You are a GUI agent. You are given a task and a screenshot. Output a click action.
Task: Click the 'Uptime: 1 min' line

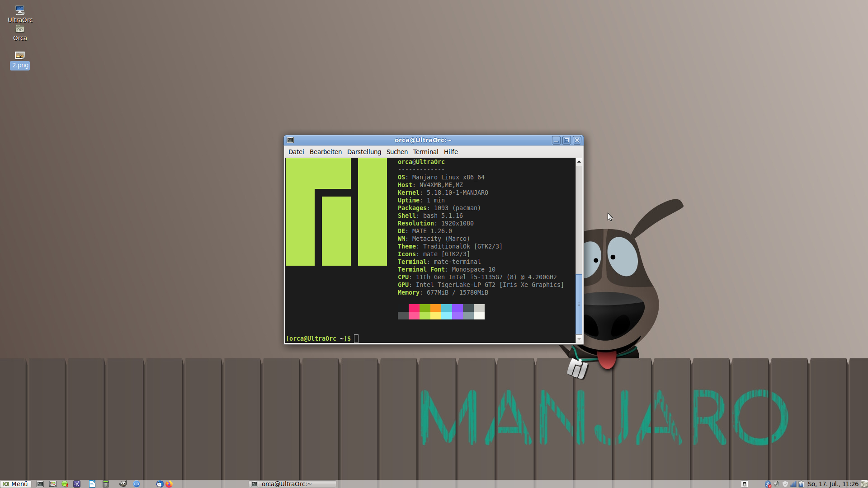click(421, 200)
